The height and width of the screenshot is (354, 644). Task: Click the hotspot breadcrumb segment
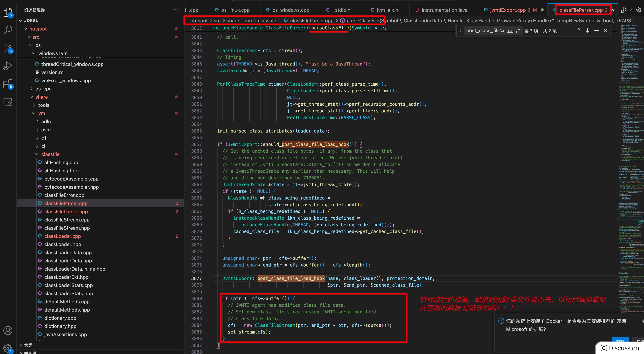[199, 20]
